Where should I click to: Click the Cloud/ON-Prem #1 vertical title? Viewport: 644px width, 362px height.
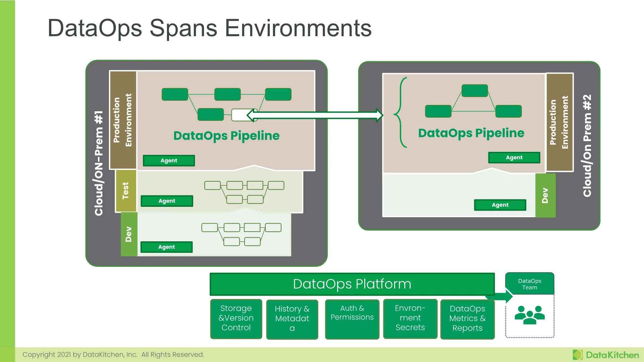(99, 163)
